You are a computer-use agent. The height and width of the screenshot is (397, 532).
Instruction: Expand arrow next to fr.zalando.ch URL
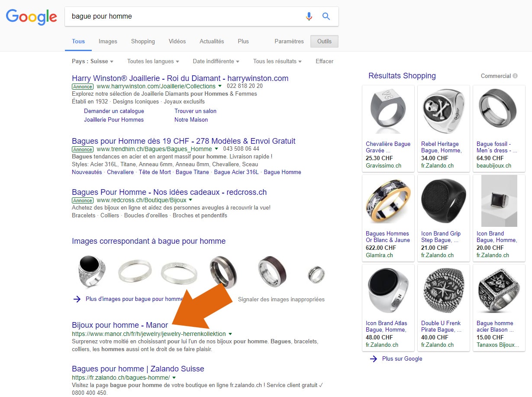[174, 378]
